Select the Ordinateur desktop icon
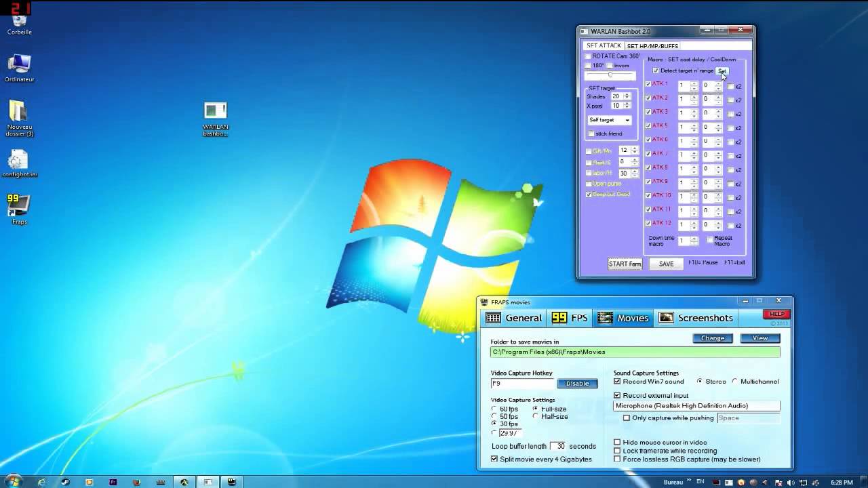868x488 pixels. pyautogui.click(x=19, y=68)
